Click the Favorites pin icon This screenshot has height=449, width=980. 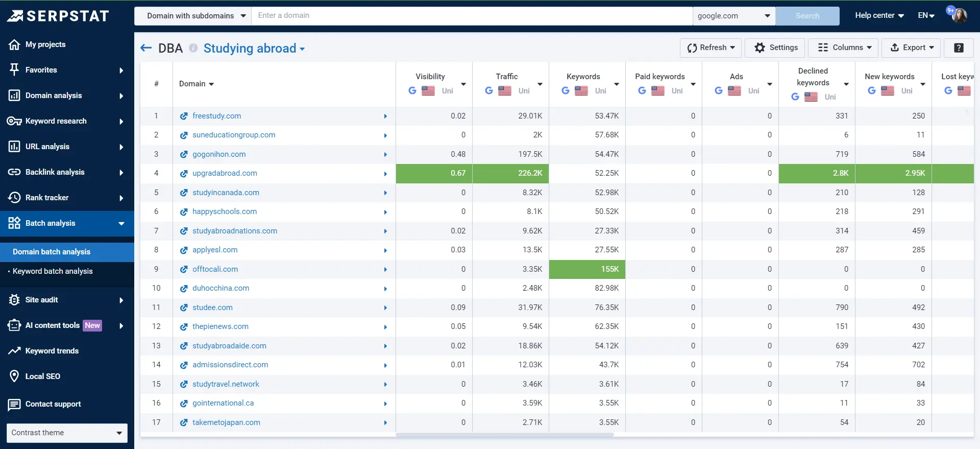(14, 70)
